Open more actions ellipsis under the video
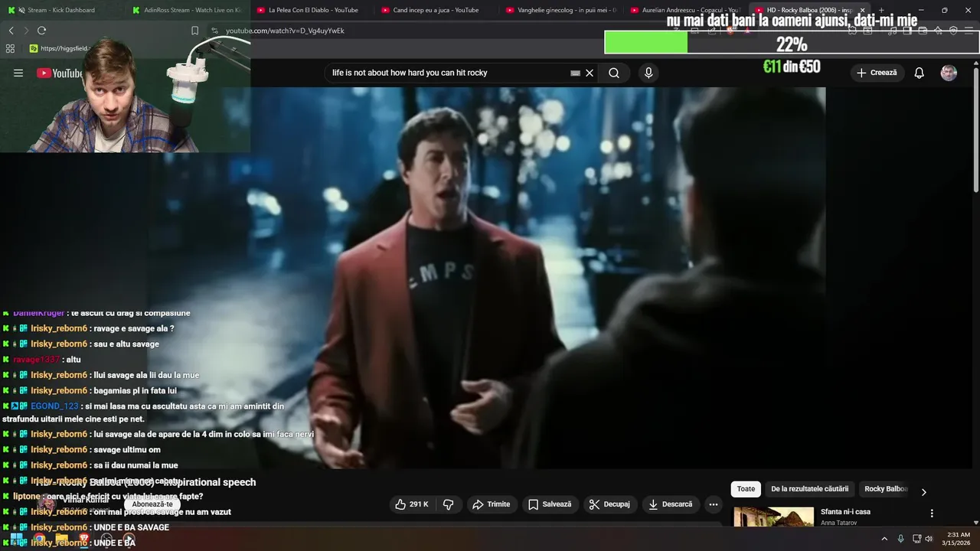This screenshot has height=551, width=980. (714, 504)
